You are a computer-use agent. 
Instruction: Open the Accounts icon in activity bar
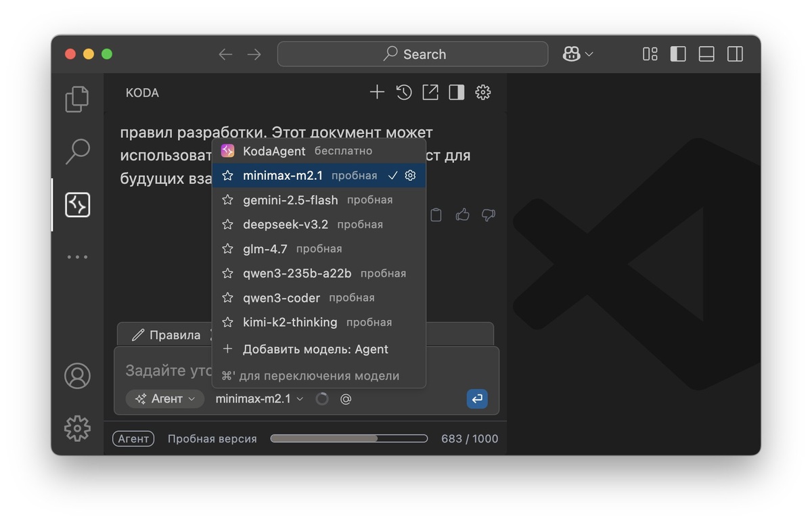77,376
